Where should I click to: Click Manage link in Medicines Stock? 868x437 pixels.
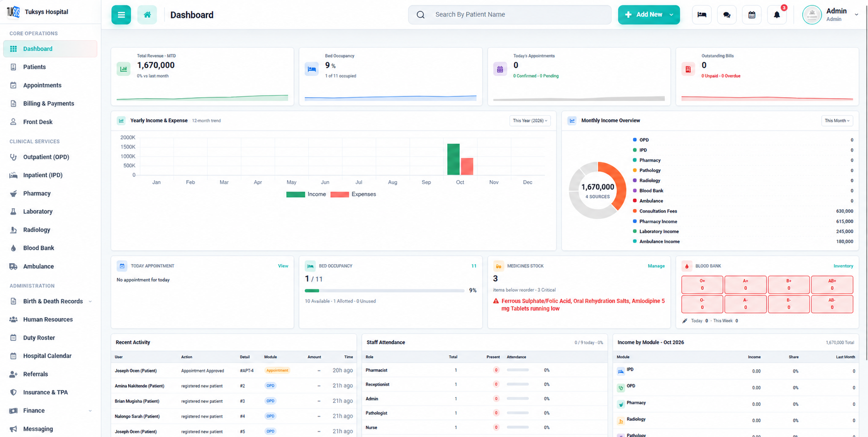point(656,266)
